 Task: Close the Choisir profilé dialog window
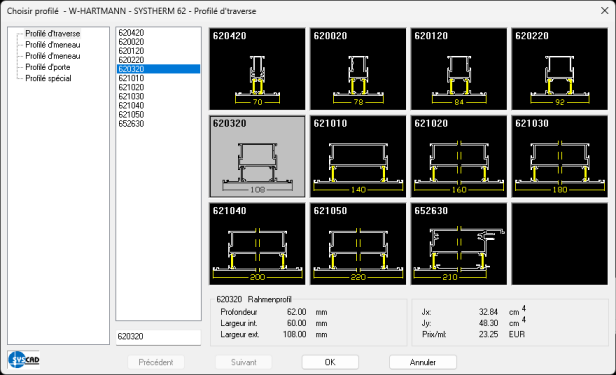(605, 11)
